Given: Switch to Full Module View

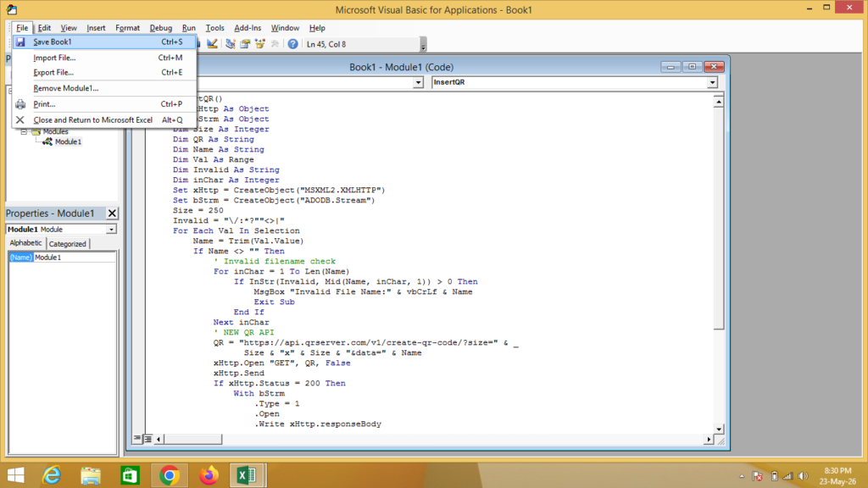Looking at the screenshot, I should click(x=147, y=439).
